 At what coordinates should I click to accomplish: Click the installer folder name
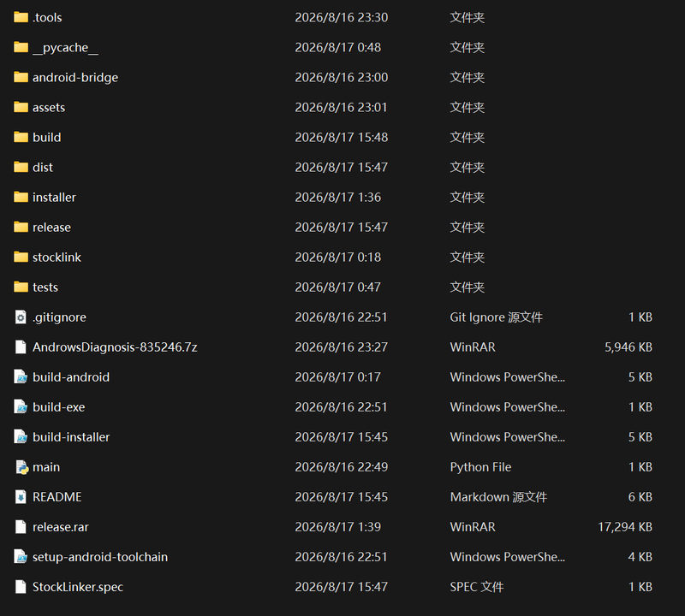[54, 198]
